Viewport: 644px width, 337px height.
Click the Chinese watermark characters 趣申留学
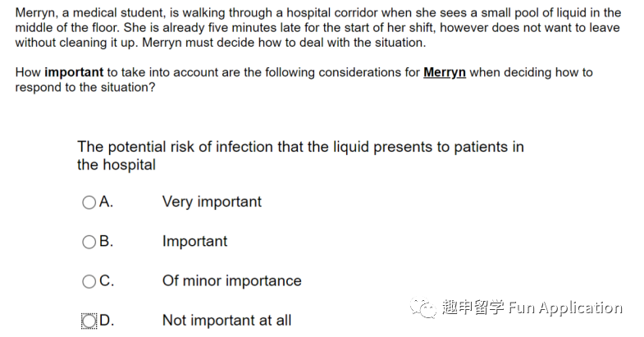473,307
